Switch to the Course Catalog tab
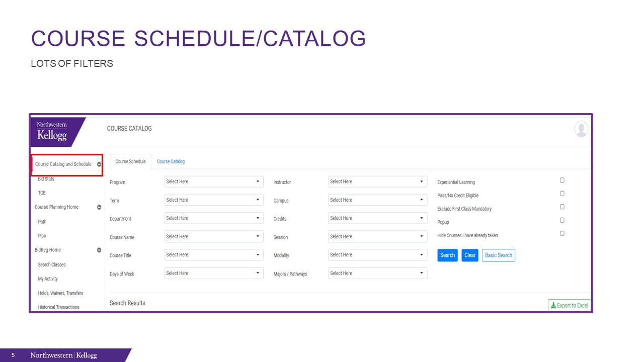This screenshot has height=362, width=644. click(171, 161)
